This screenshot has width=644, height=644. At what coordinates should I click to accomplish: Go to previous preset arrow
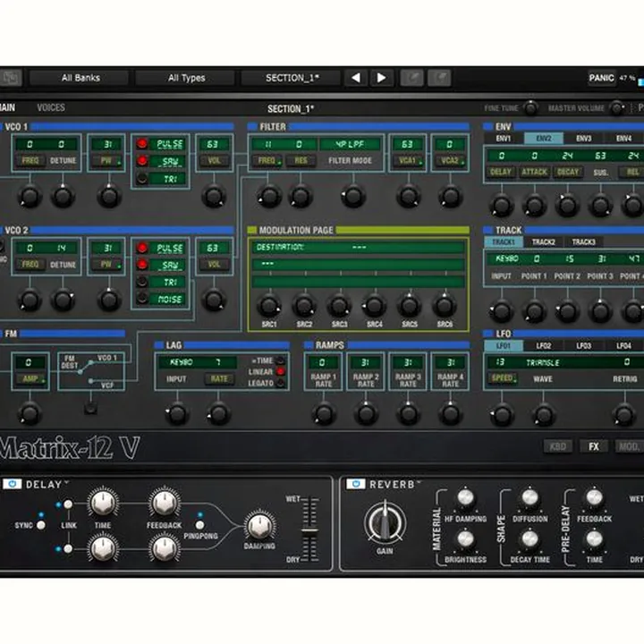[356, 78]
